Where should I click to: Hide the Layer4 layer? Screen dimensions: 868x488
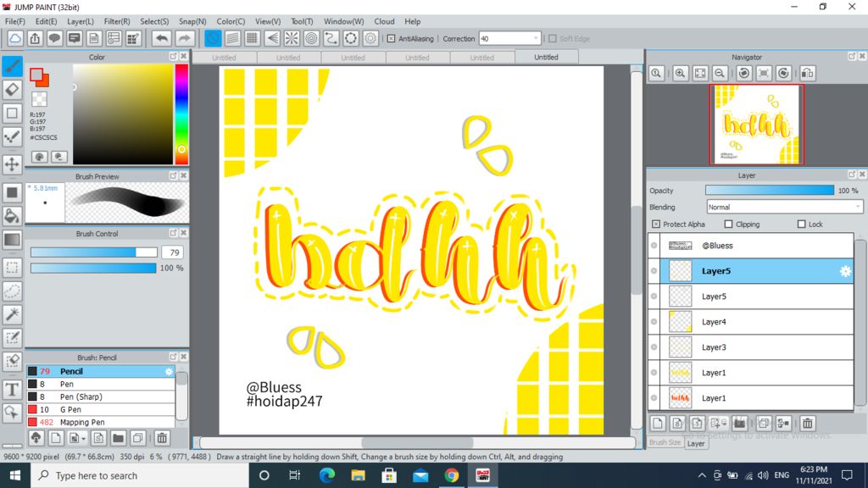(654, 322)
